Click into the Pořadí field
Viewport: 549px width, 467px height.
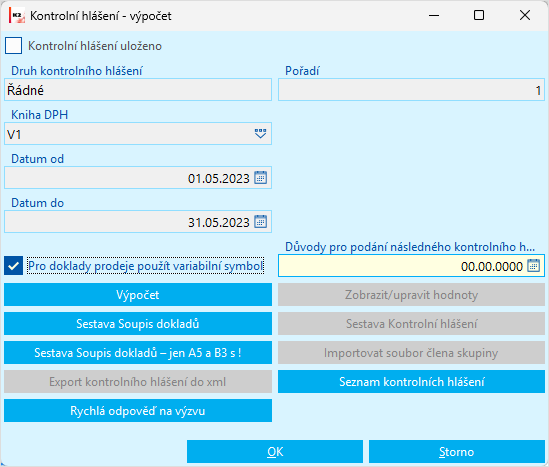411,90
